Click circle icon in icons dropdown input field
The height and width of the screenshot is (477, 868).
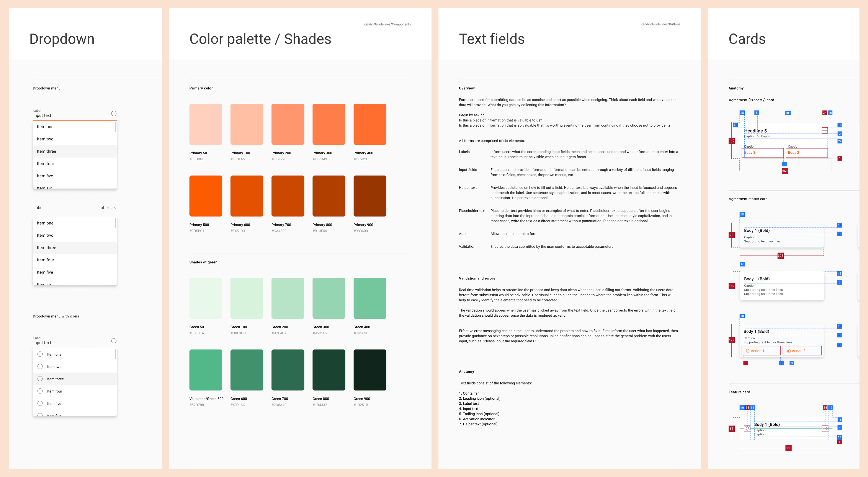tap(114, 341)
